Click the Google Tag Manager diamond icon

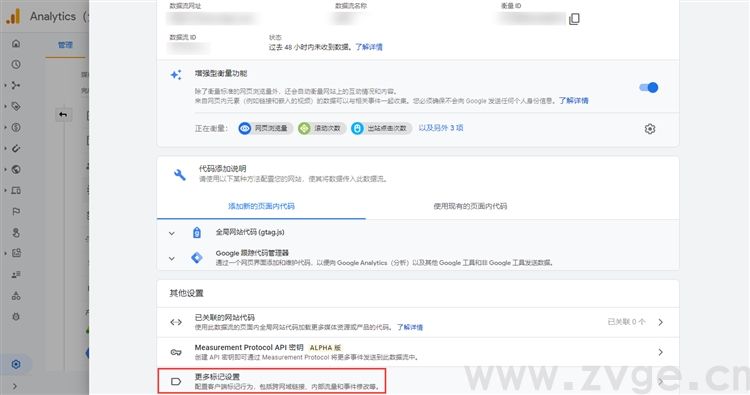pos(197,258)
